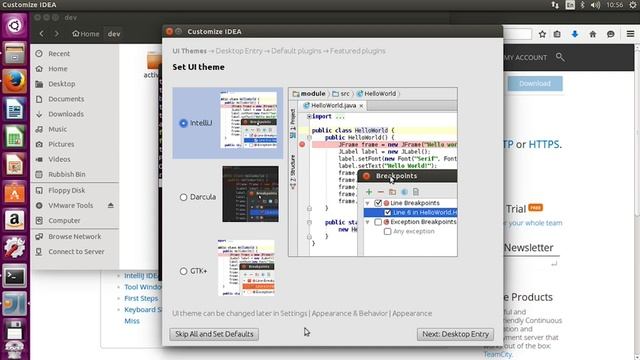The width and height of the screenshot is (640, 360).
Task: Launch Firefox from the launcher
Action: (14, 81)
